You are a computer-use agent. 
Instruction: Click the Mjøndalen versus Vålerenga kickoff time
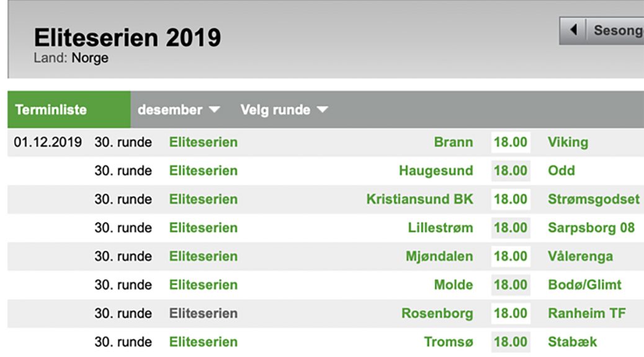510,256
